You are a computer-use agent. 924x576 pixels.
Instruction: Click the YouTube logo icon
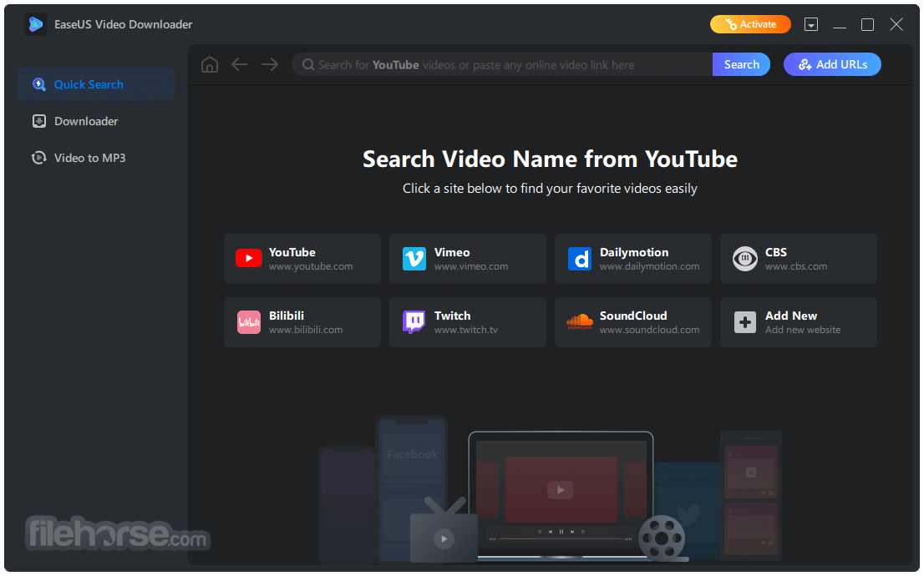249,258
